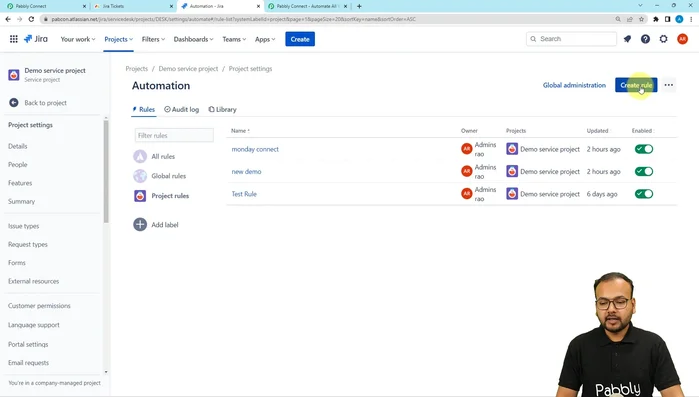This screenshot has height=397, width=699.
Task: Bookmark this page with the star icon
Action: 641,19
